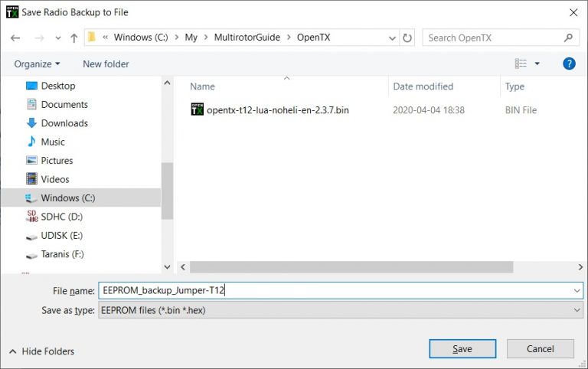The height and width of the screenshot is (369, 588).
Task: Select Desktop in the navigation pane
Action: (x=58, y=86)
